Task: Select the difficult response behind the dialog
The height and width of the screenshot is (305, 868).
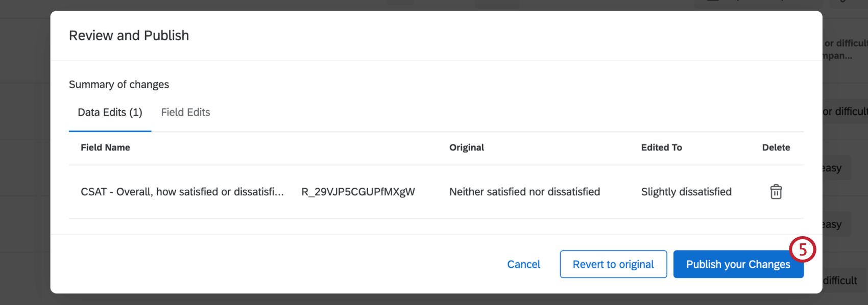Action: tap(840, 280)
